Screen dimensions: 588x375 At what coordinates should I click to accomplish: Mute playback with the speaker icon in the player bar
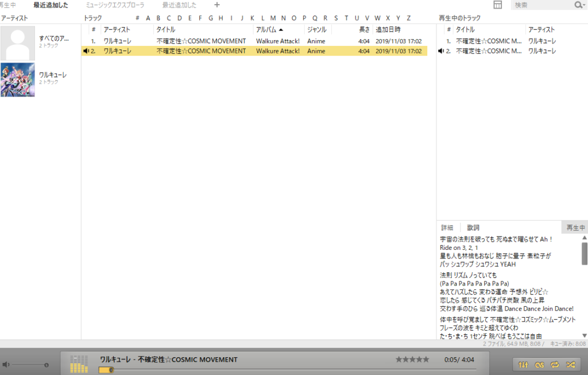click(6, 365)
